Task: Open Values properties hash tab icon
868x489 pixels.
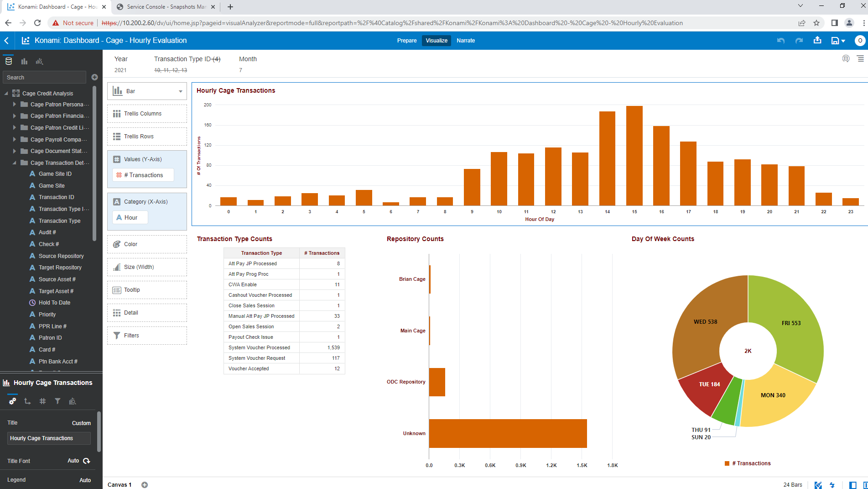Action: tap(42, 401)
